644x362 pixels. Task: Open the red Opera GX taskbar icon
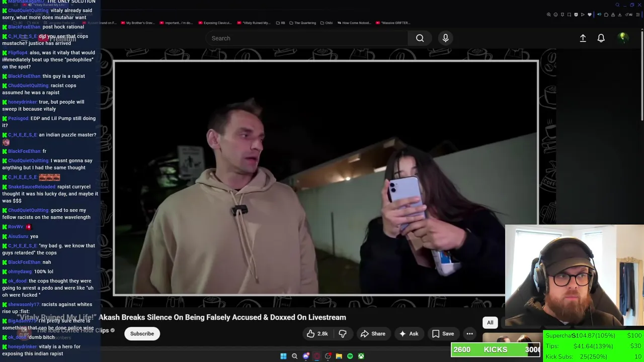point(316,356)
